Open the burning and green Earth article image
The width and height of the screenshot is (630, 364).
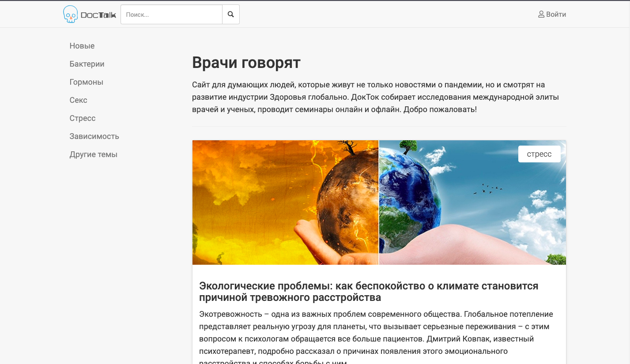coord(379,203)
